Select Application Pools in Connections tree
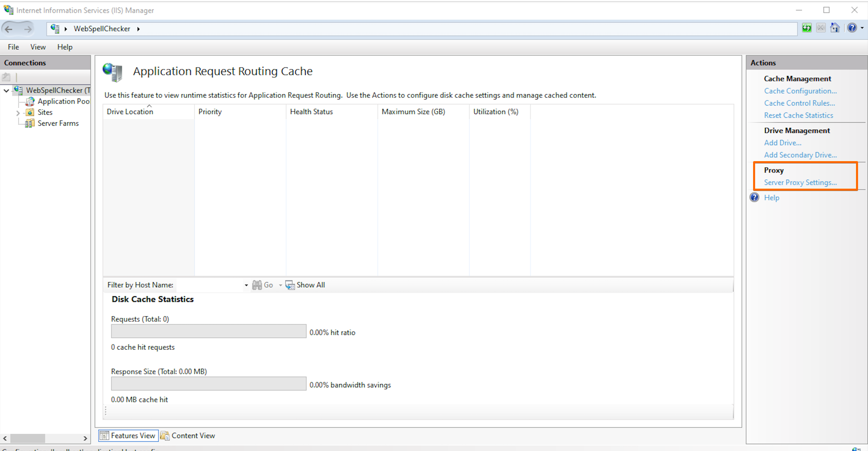Viewport: 868px width, 451px height. [x=63, y=101]
